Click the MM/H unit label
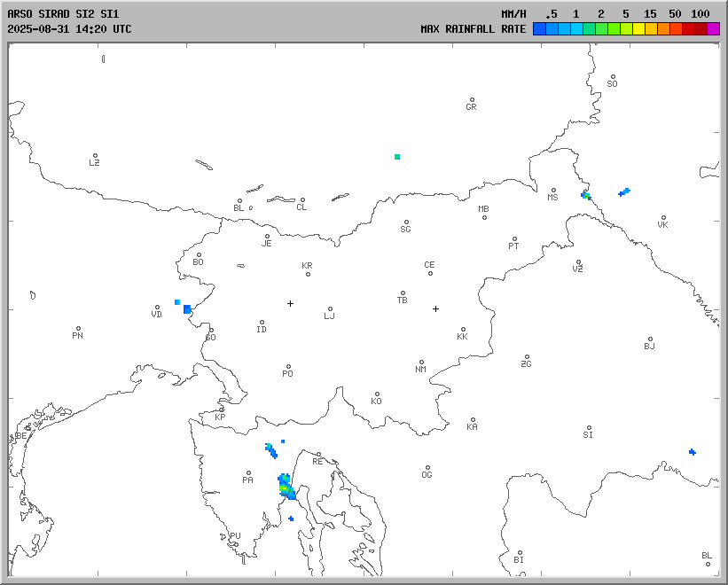This screenshot has width=728, height=585. click(513, 14)
